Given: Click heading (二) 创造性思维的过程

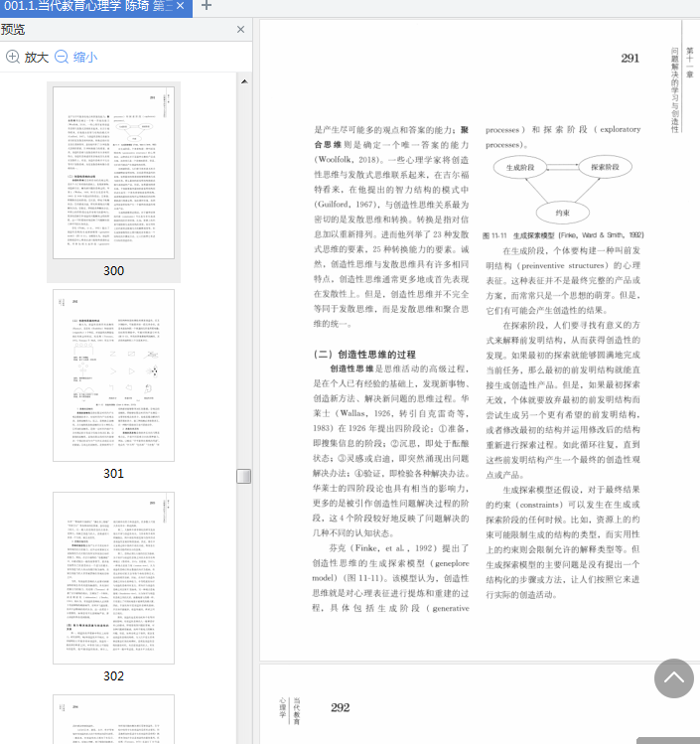Looking at the screenshot, I should (363, 355).
